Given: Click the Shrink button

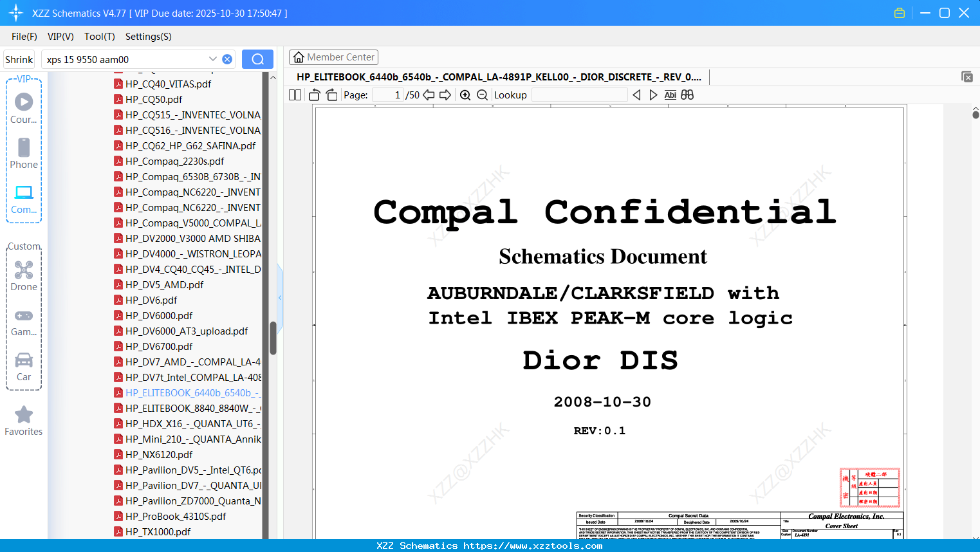Looking at the screenshot, I should [19, 59].
